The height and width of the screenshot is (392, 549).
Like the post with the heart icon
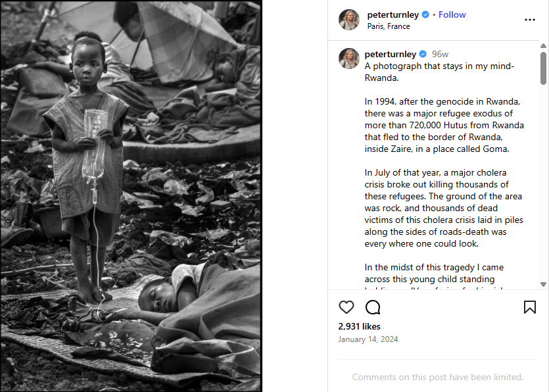(x=346, y=307)
